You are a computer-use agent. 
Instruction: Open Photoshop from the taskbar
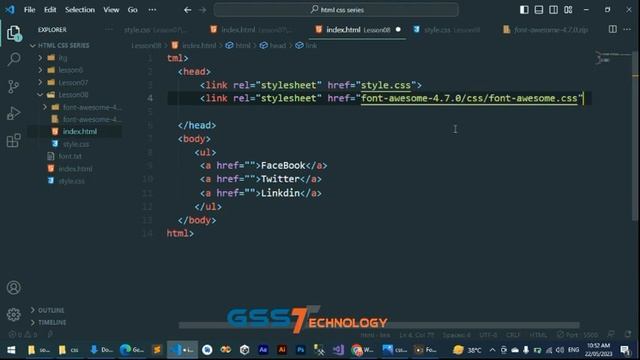coord(301,350)
